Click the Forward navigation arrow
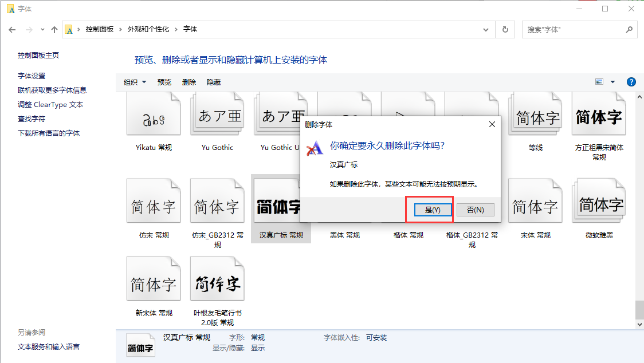This screenshot has width=644, height=363. 29,30
